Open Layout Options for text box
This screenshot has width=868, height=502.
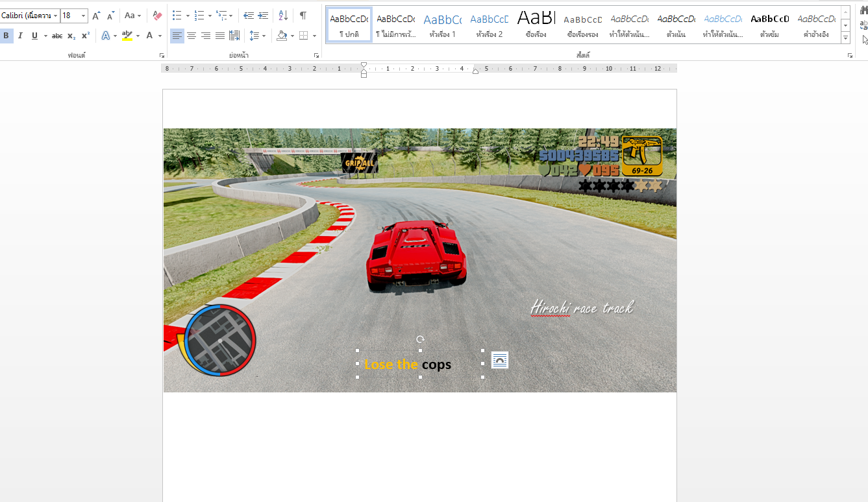coord(500,360)
